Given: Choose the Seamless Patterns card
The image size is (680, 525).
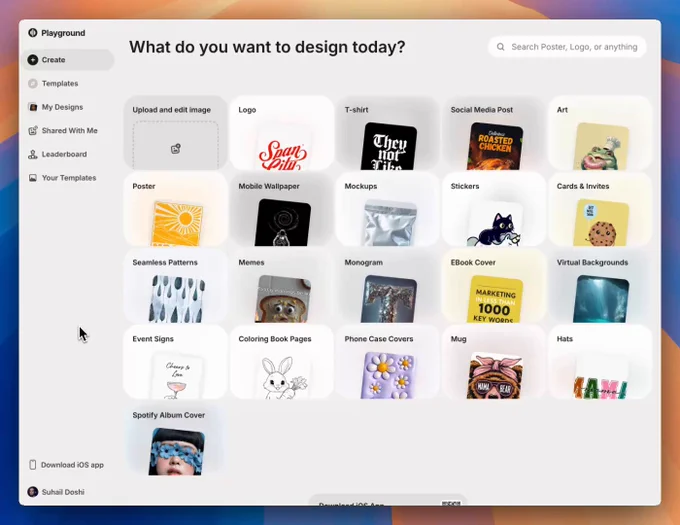Looking at the screenshot, I should pyautogui.click(x=176, y=285).
